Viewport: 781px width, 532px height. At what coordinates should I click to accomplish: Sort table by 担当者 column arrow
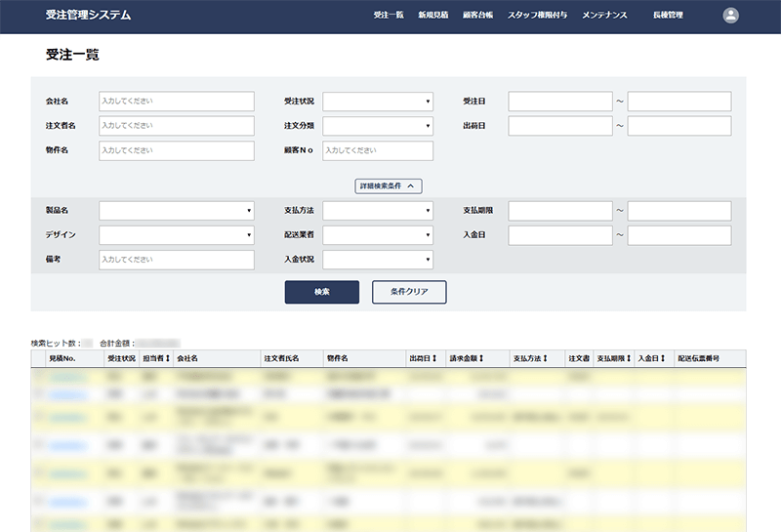coord(168,359)
